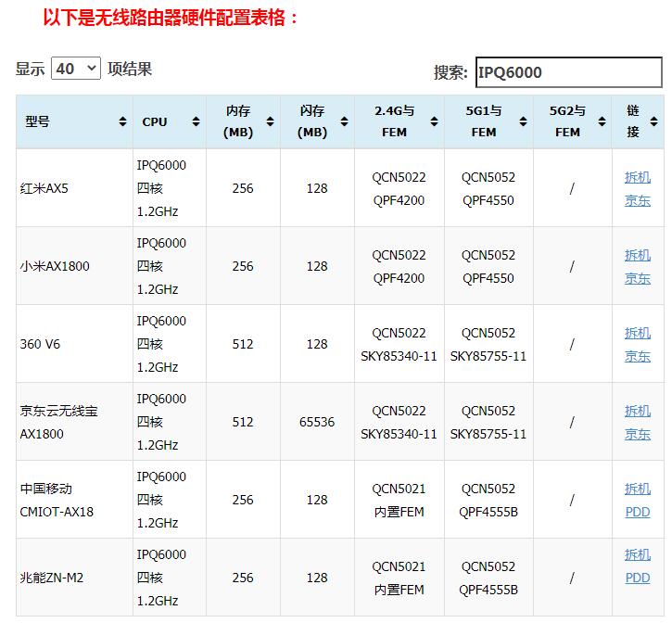Open 拆机 link for 兆能ZN-M2
This screenshot has width=672, height=623.
638,554
